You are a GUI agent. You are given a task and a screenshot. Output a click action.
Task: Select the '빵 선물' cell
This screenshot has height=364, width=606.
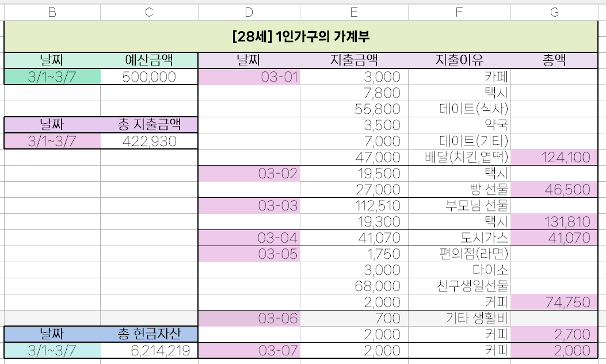(459, 189)
